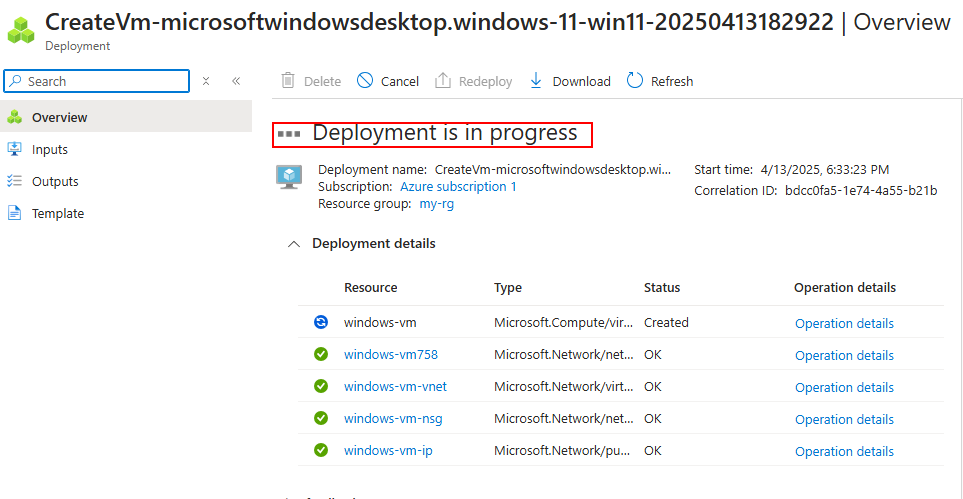Click the Overview cubes icon in sidebar

point(15,117)
